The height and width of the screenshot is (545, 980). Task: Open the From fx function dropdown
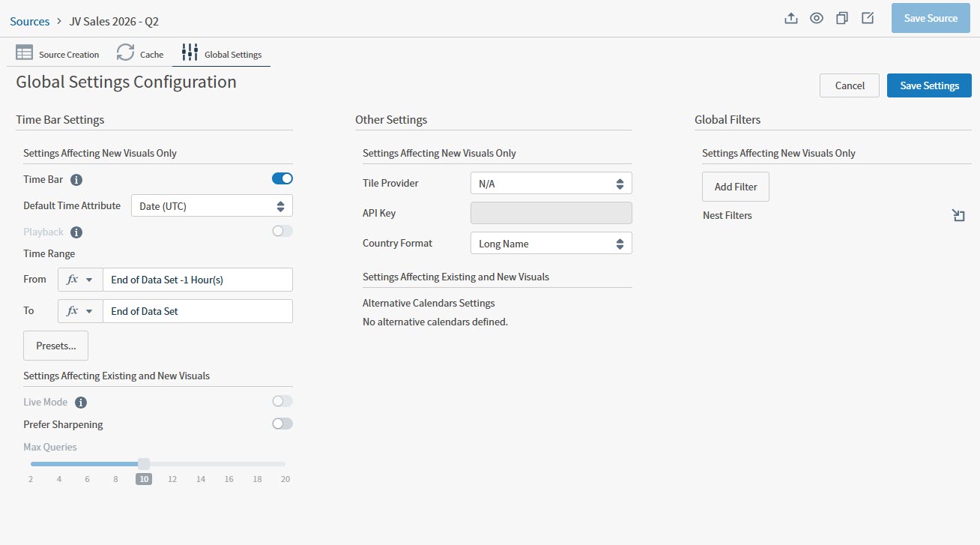(x=80, y=280)
